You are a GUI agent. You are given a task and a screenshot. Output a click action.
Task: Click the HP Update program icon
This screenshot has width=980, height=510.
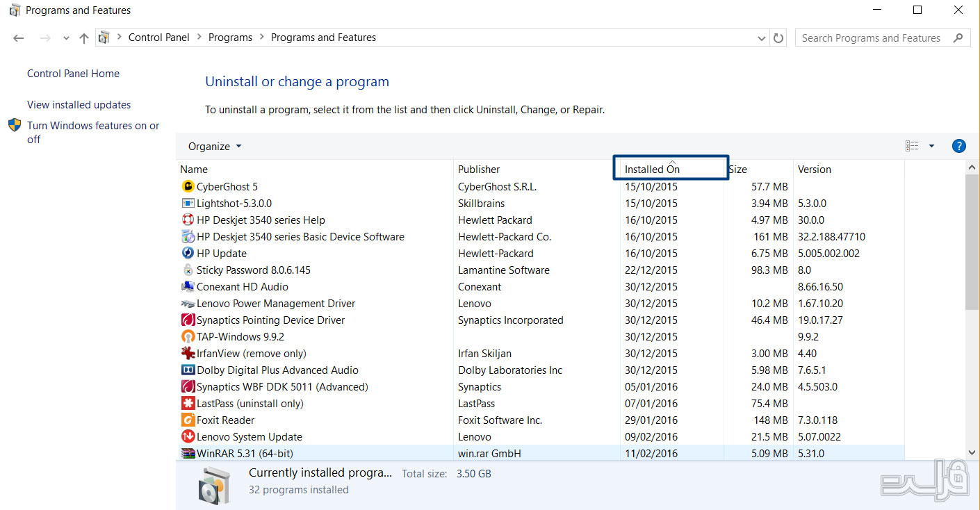click(188, 253)
